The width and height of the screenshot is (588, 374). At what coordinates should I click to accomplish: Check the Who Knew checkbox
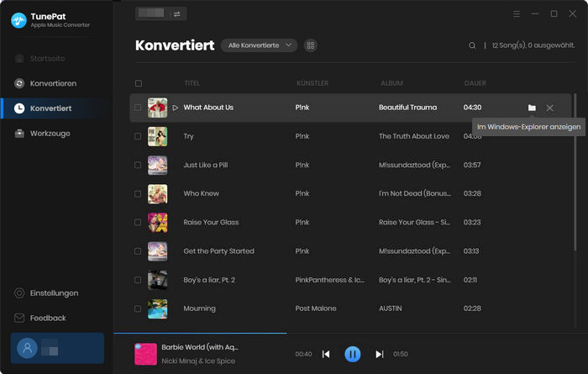pos(138,194)
